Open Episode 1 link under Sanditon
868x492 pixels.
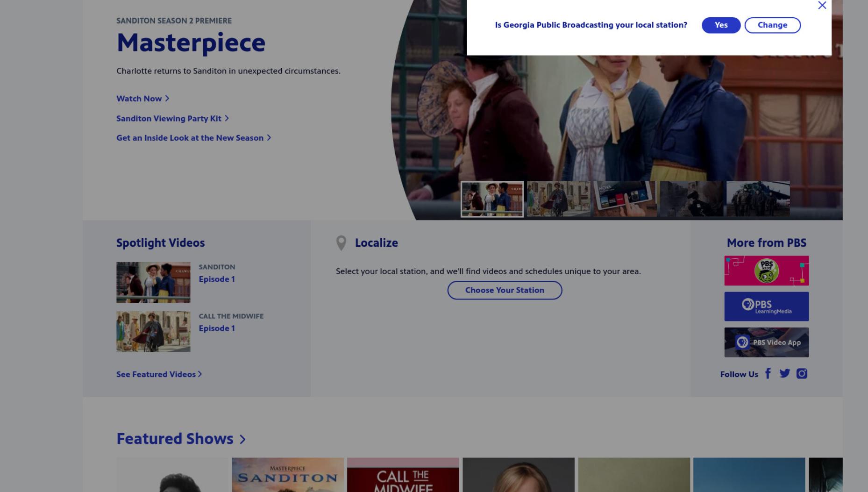pyautogui.click(x=217, y=279)
